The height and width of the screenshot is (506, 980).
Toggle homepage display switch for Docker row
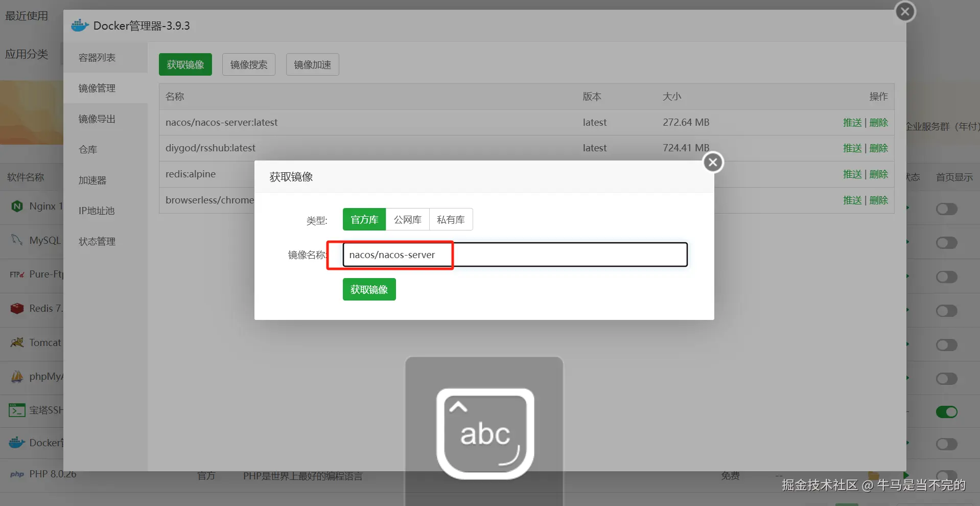(x=946, y=444)
